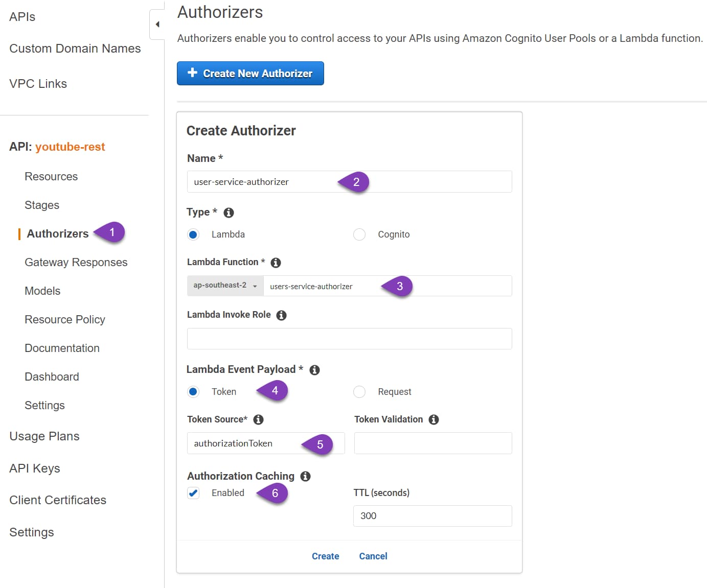Go to the Usage Plans page
The width and height of the screenshot is (707, 588).
(44, 436)
